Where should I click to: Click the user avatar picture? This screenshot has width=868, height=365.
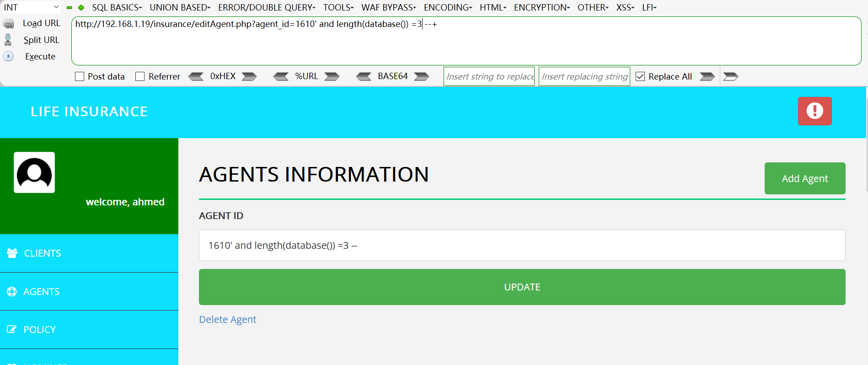[34, 172]
